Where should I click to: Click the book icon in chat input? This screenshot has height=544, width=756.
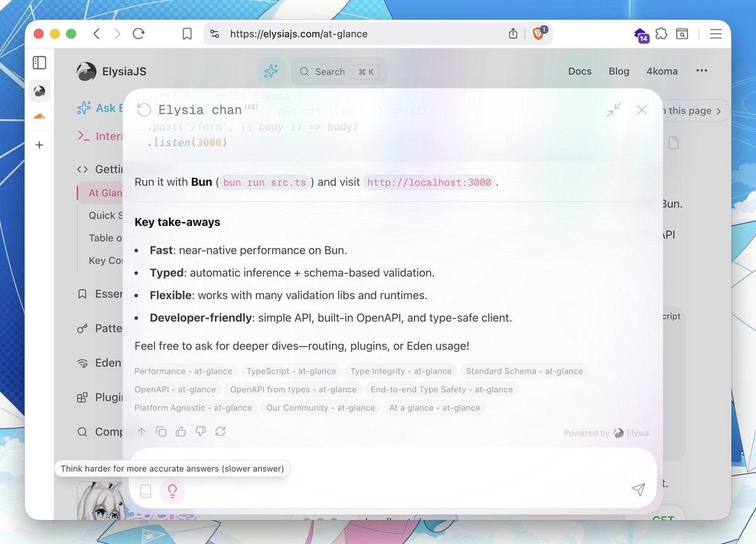tap(146, 491)
